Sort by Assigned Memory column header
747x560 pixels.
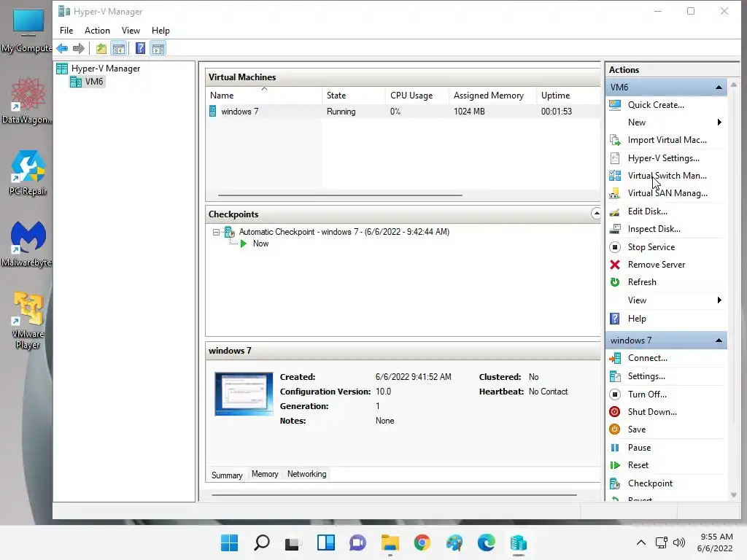pyautogui.click(x=492, y=96)
